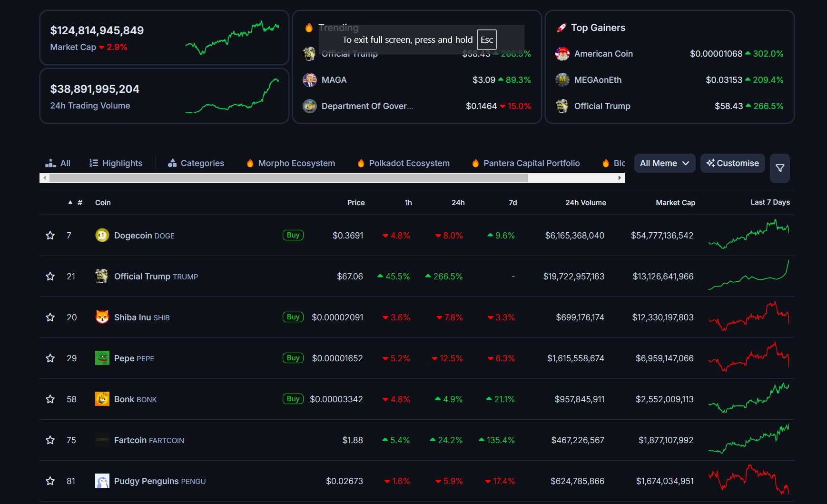Open MEGAonEth from Top Gainers
Viewport: 827px width, 504px height.
pyautogui.click(x=598, y=80)
